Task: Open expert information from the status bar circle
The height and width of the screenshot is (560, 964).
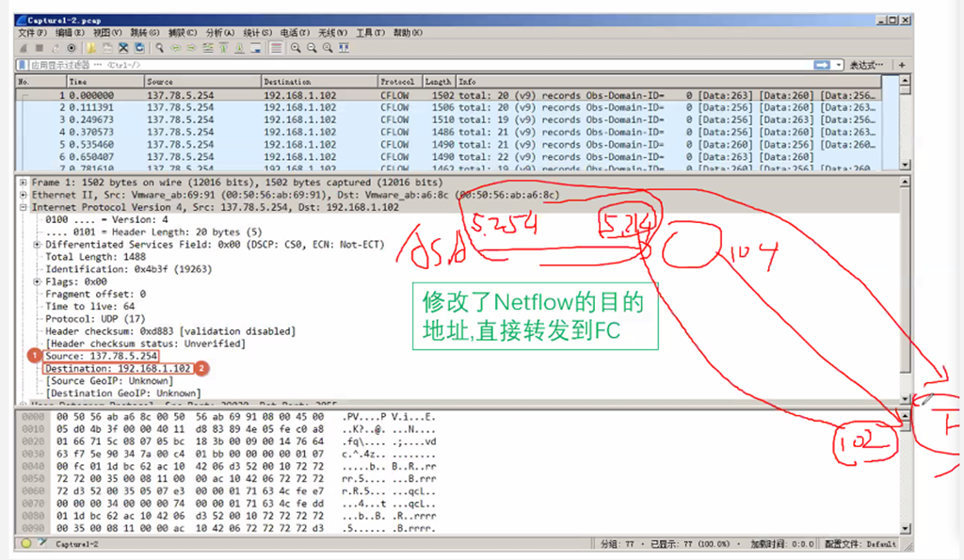Action: pyautogui.click(x=25, y=543)
